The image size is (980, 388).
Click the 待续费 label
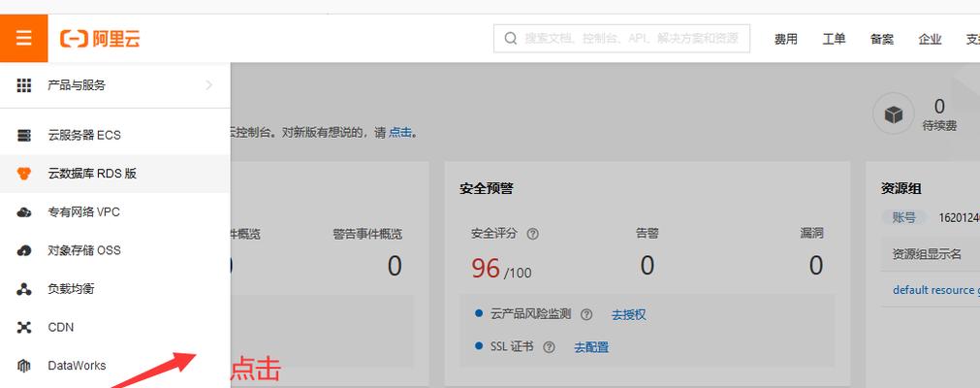pos(939,126)
